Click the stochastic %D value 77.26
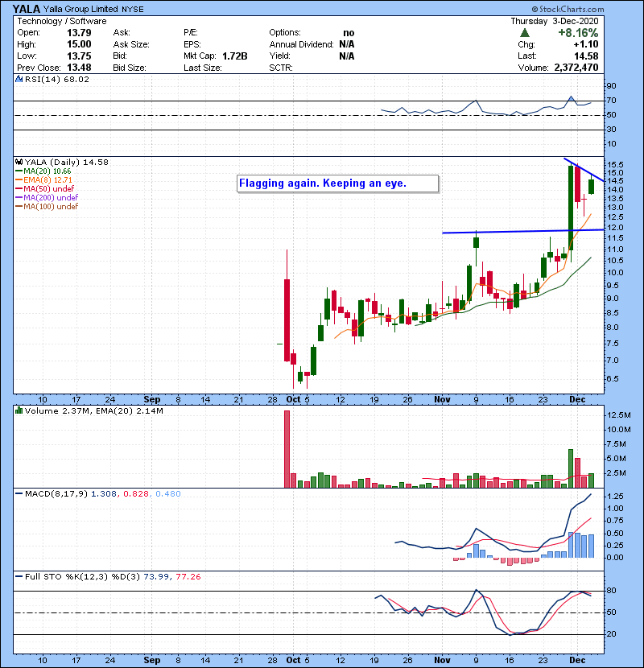Image resolution: width=644 pixels, height=668 pixels. 188,577
